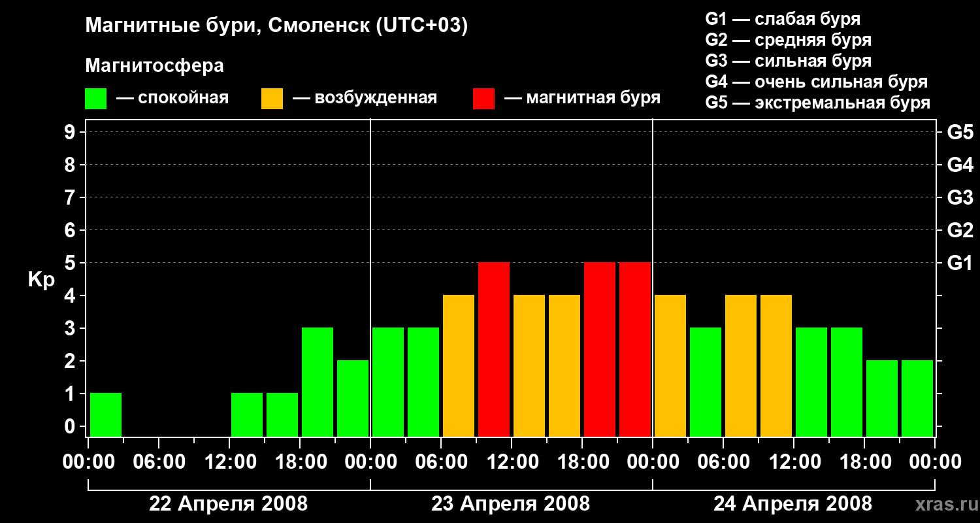
Task: Select the last green bar on 24 April
Action: pyautogui.click(x=917, y=398)
